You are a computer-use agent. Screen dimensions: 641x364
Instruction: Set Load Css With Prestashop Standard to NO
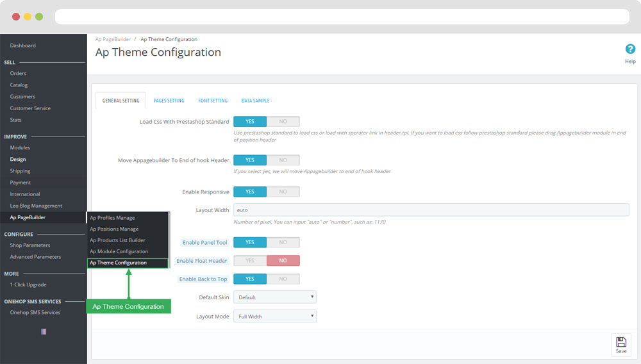[x=283, y=121]
